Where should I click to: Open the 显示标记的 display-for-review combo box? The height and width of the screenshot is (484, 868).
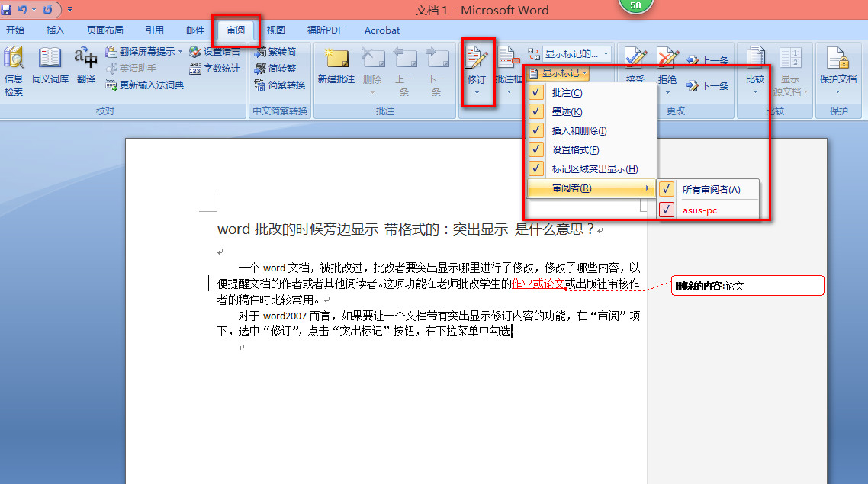tap(577, 53)
